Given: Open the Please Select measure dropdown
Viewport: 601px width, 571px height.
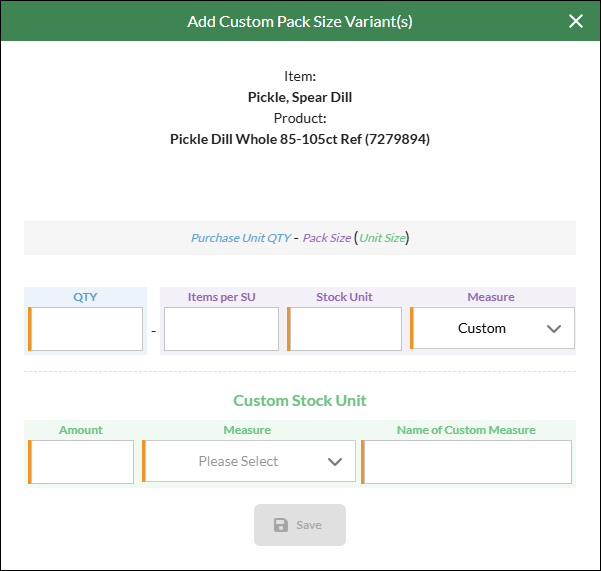Looking at the screenshot, I should (249, 461).
